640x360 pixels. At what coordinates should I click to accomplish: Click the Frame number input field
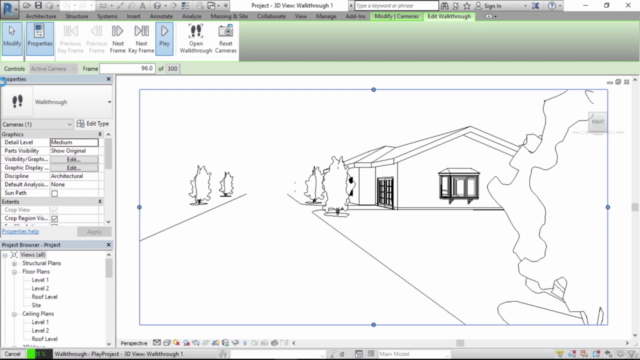127,69
